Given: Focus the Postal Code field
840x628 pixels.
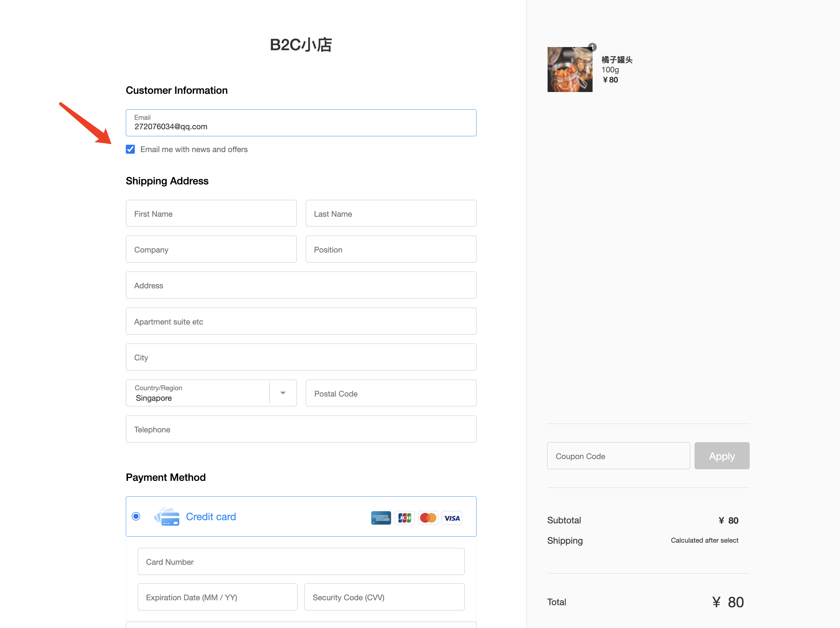Looking at the screenshot, I should (390, 393).
